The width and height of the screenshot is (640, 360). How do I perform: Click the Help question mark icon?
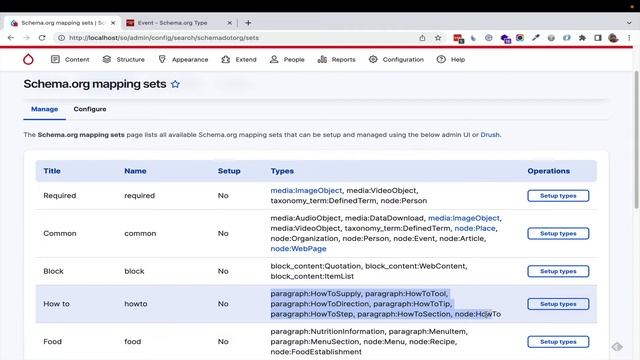pyautogui.click(x=441, y=60)
